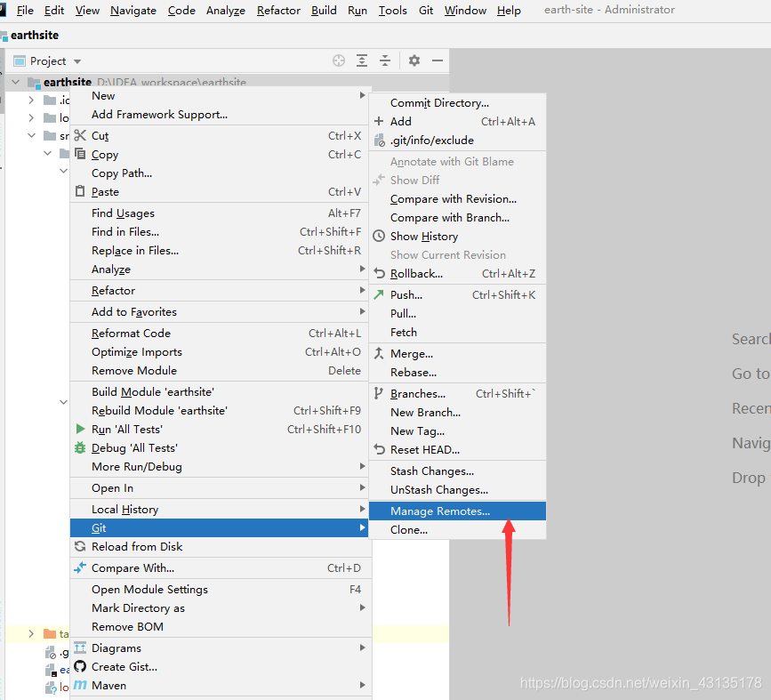Open the Build menu

pyautogui.click(x=324, y=11)
